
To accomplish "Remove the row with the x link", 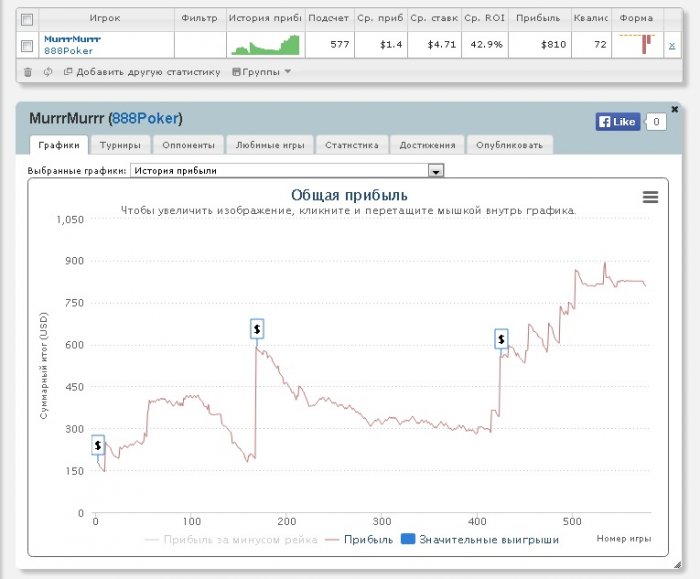I will (672, 45).
